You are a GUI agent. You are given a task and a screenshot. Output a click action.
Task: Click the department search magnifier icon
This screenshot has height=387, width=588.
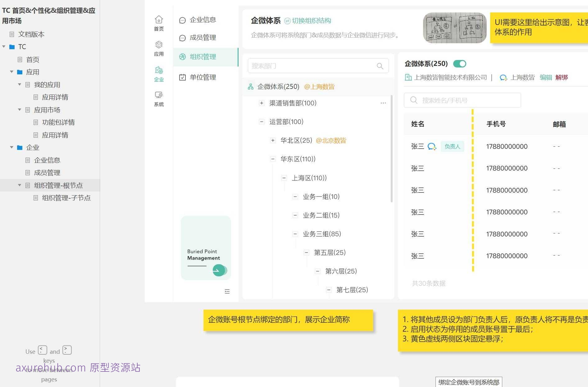pyautogui.click(x=380, y=66)
